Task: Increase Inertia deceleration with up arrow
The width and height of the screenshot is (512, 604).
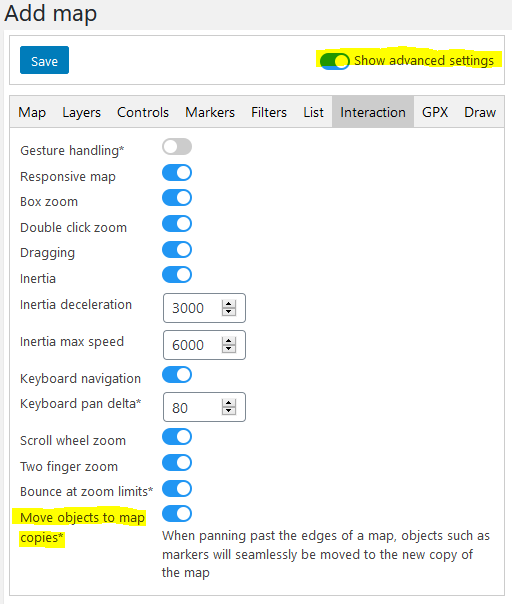Action: [229, 304]
